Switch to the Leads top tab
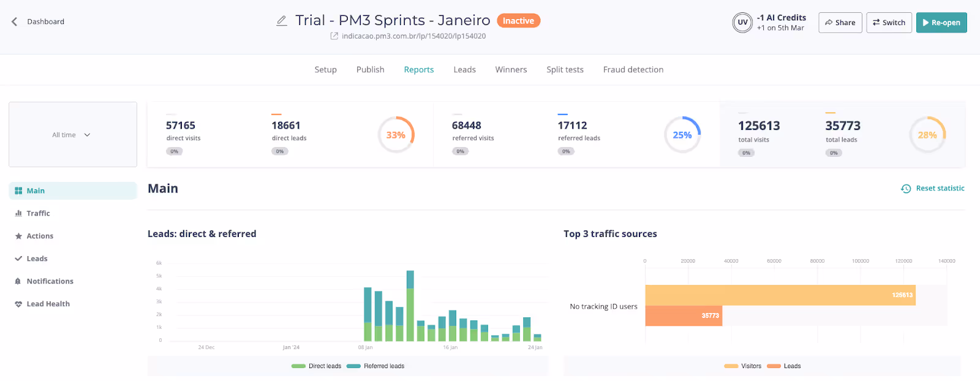The image size is (980, 381). [x=465, y=70]
